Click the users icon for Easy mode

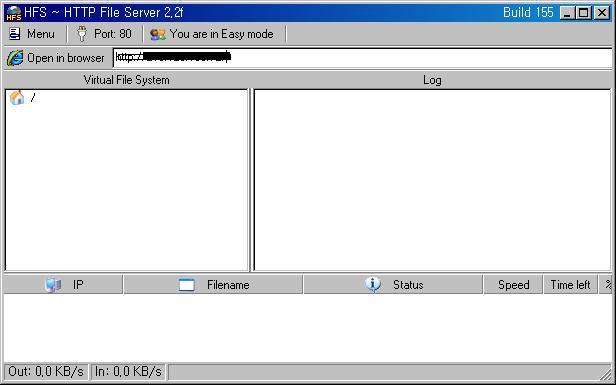point(158,34)
